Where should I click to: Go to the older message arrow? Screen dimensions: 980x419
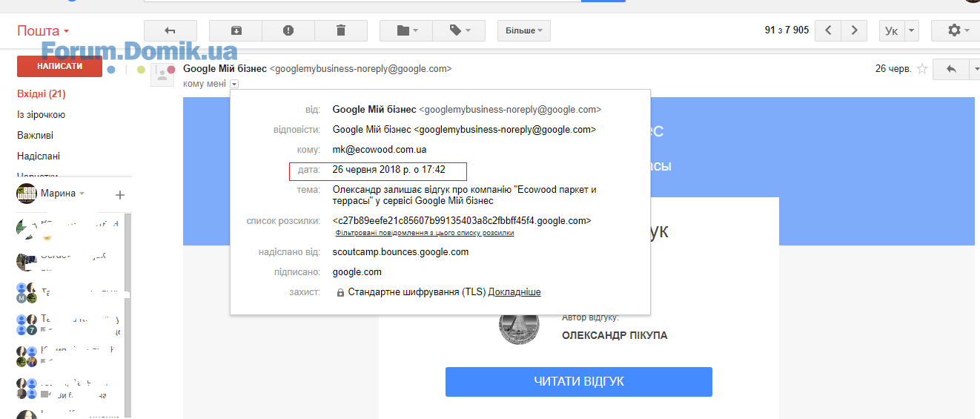click(854, 30)
